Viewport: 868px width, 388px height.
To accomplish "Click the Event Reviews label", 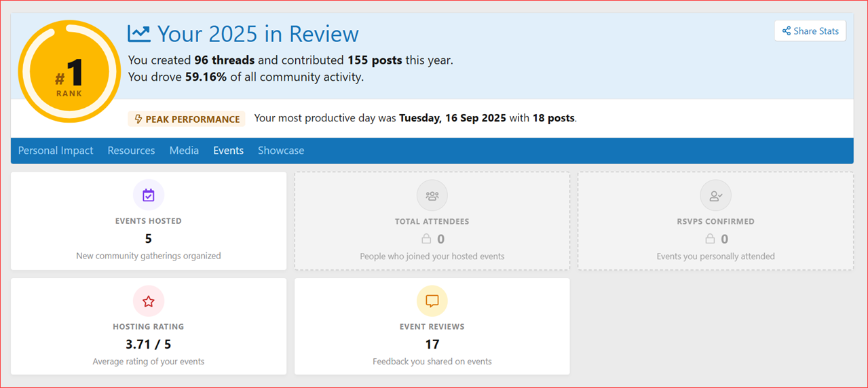I will 432,327.
